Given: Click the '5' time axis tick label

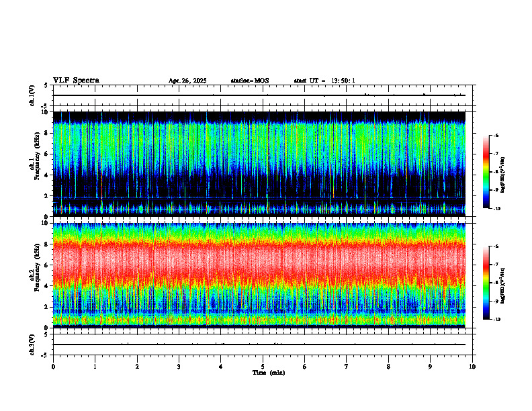Looking at the screenshot, I should tap(263, 367).
